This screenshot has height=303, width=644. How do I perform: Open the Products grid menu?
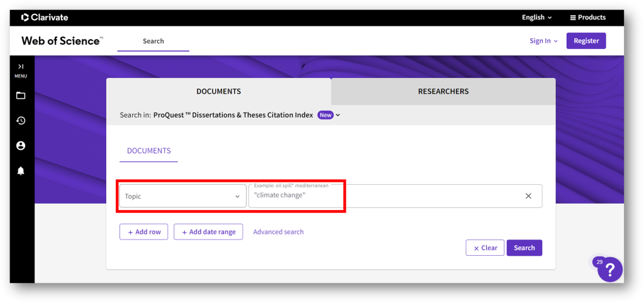(588, 17)
